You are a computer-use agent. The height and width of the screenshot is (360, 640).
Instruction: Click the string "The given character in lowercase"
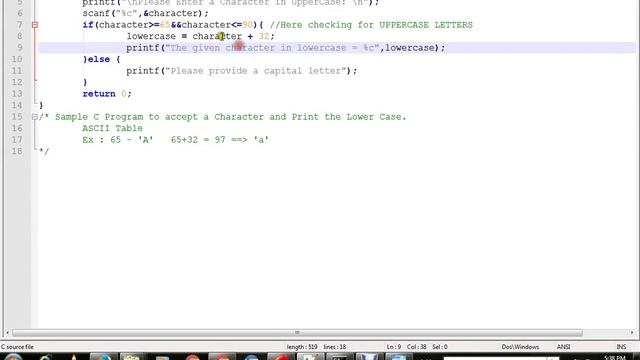tap(272, 48)
